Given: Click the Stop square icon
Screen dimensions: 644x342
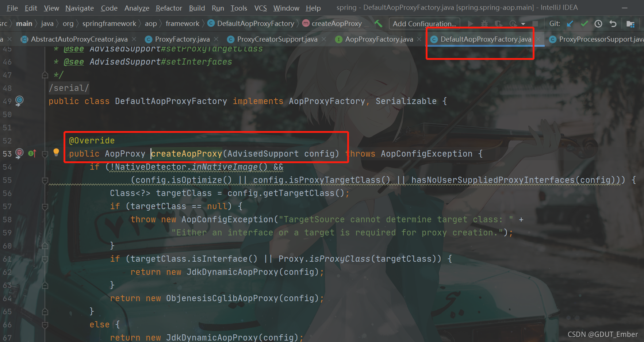Looking at the screenshot, I should pos(535,24).
